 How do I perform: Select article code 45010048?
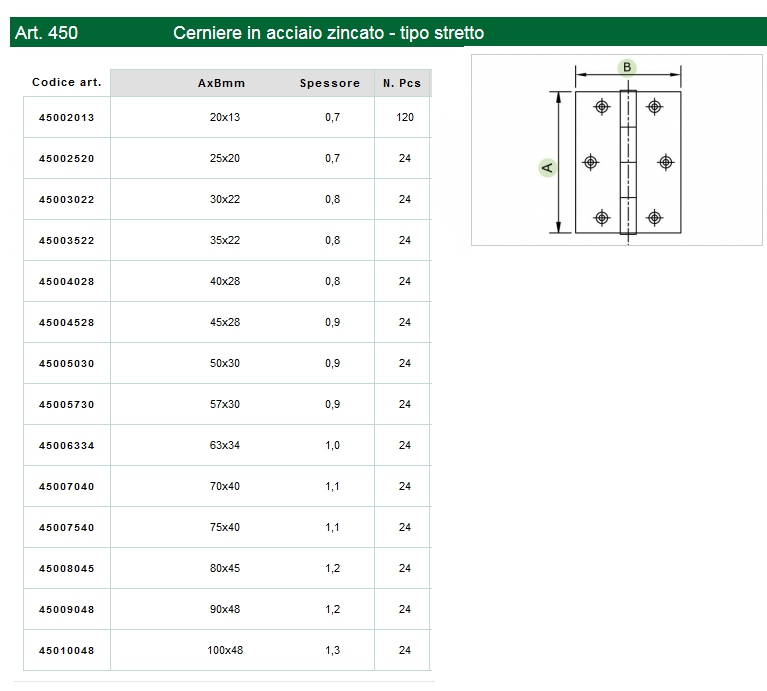pyautogui.click(x=66, y=650)
